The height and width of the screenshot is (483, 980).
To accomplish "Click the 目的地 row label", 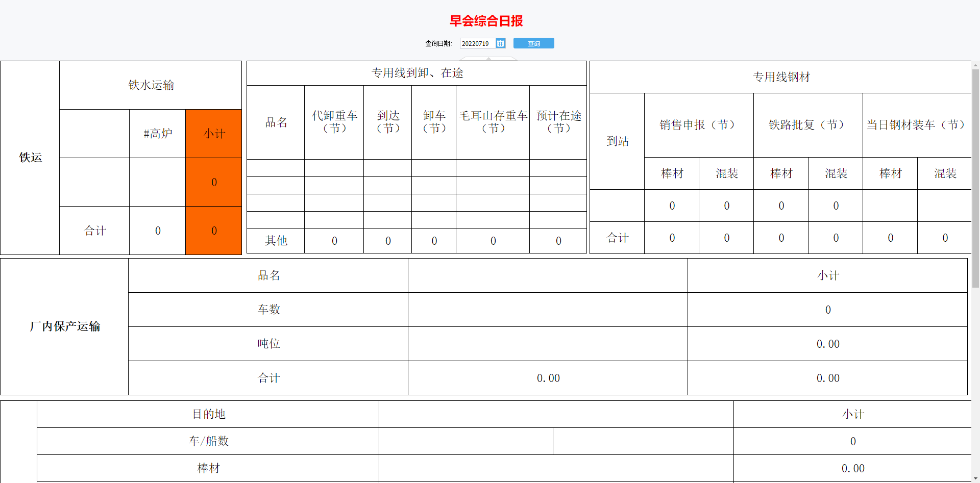I will [208, 414].
